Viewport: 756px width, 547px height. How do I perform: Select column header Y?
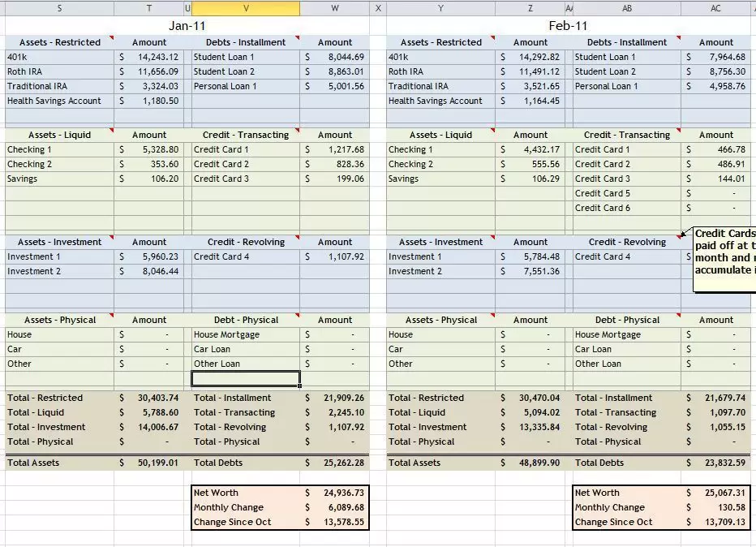(440, 8)
